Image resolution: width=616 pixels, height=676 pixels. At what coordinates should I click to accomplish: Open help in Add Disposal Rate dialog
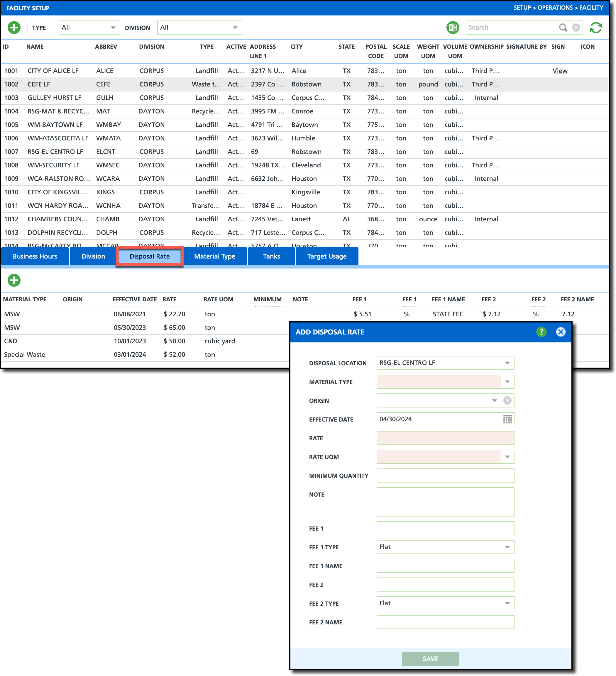pyautogui.click(x=541, y=332)
